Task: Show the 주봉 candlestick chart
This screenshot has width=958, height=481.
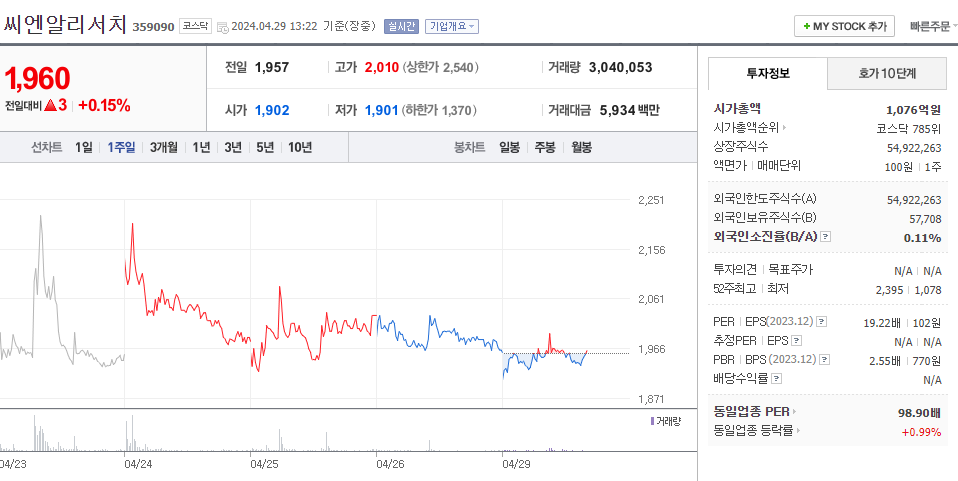Action: click(x=545, y=147)
